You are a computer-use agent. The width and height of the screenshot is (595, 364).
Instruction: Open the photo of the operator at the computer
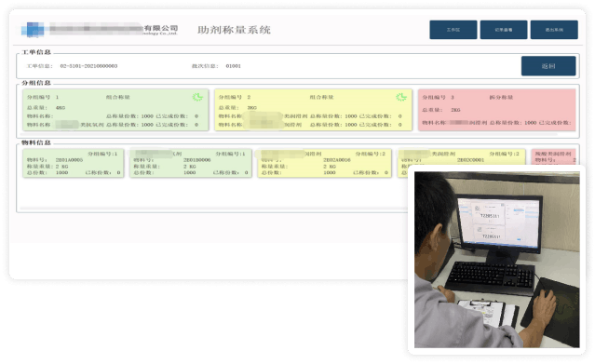[496, 260]
